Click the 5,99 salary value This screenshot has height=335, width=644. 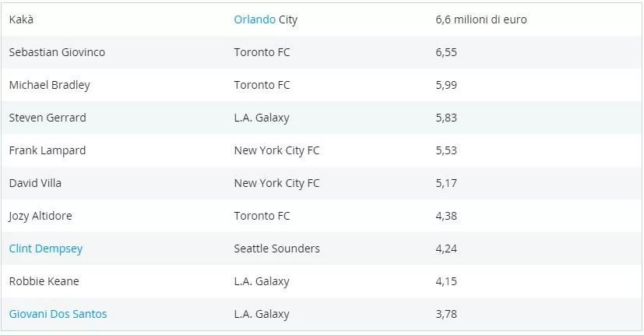(x=446, y=85)
